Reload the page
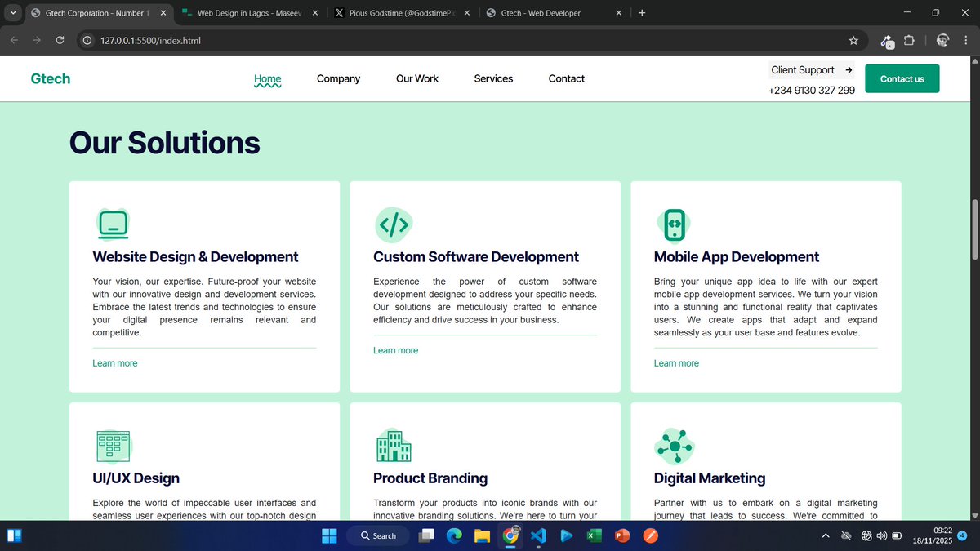Viewport: 980px width, 551px height. [x=59, y=40]
